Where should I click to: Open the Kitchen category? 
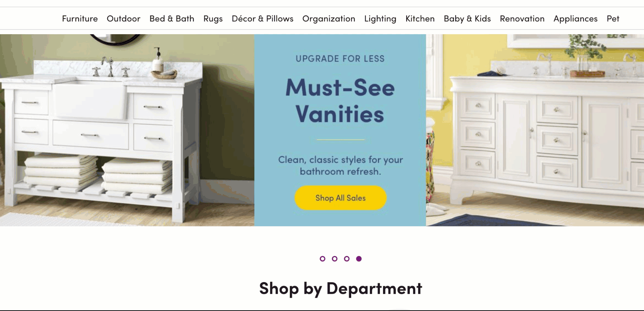[420, 19]
